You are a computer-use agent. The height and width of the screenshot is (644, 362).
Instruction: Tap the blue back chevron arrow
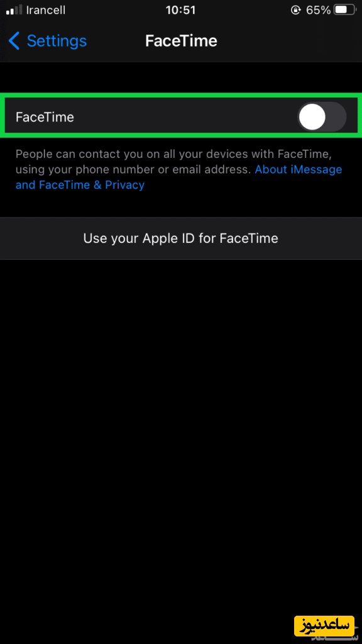pyautogui.click(x=14, y=41)
